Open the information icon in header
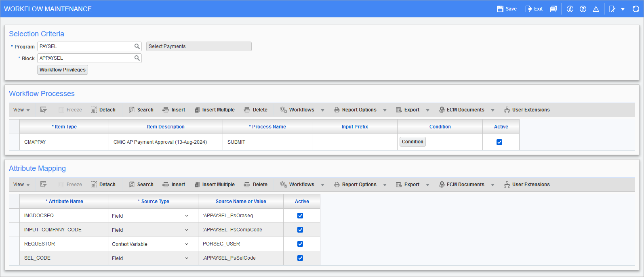644x277 pixels. pos(570,9)
